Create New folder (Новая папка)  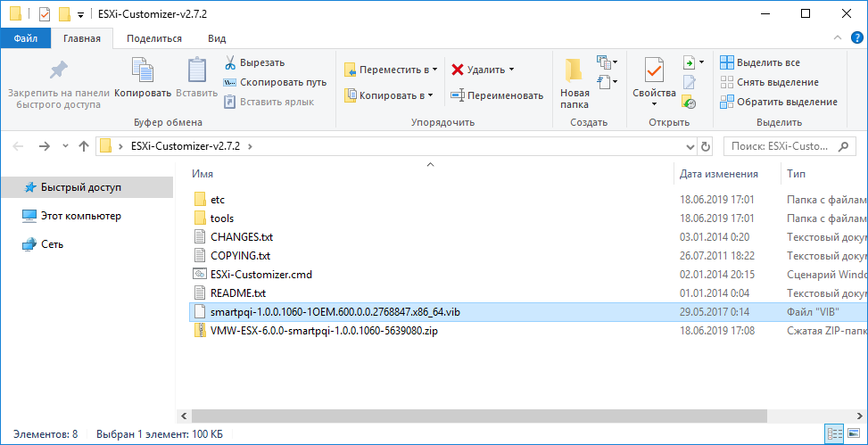coord(575,83)
